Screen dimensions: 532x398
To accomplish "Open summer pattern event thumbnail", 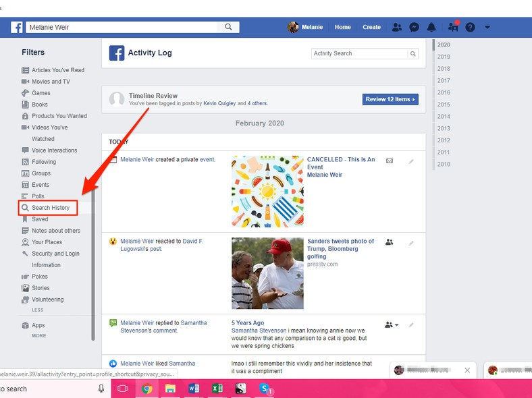I will pyautogui.click(x=267, y=192).
